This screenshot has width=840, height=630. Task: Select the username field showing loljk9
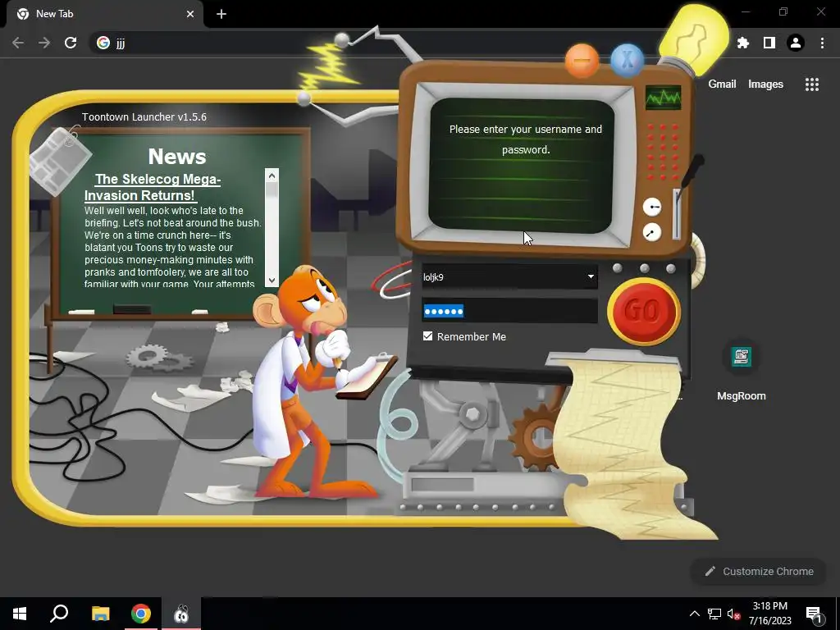click(x=509, y=277)
